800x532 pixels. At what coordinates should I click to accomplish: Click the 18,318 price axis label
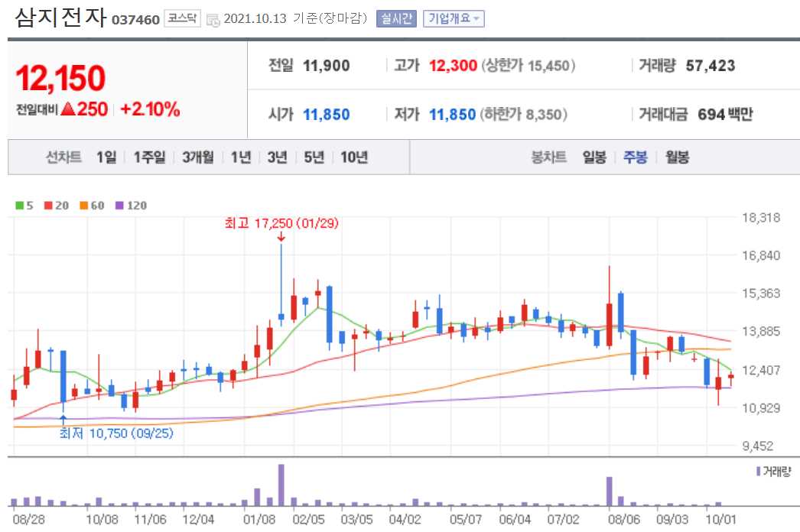click(761, 218)
